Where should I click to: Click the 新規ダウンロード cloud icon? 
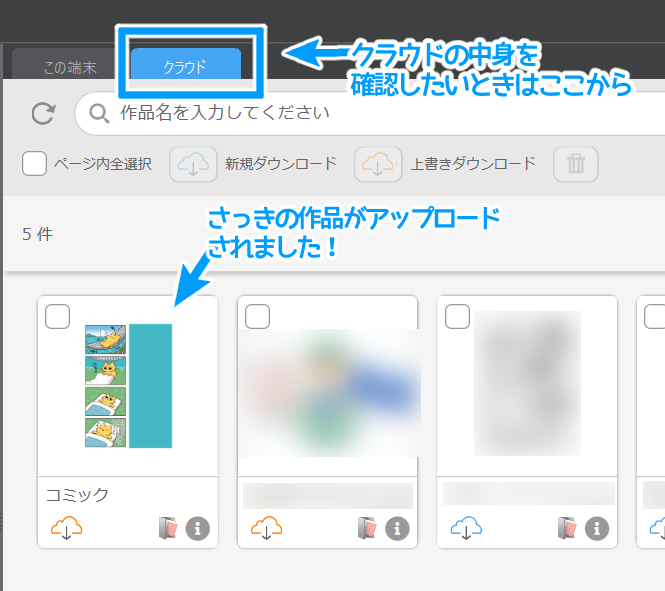tap(193, 164)
